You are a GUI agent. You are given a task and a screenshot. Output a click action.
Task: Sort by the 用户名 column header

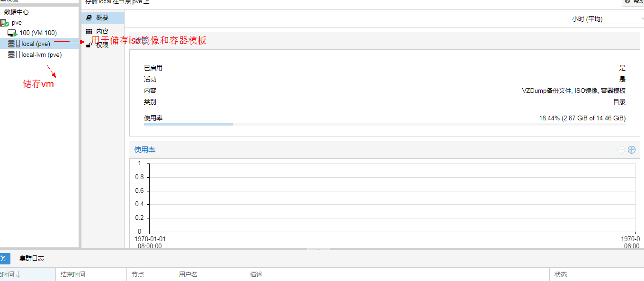[x=210, y=274]
